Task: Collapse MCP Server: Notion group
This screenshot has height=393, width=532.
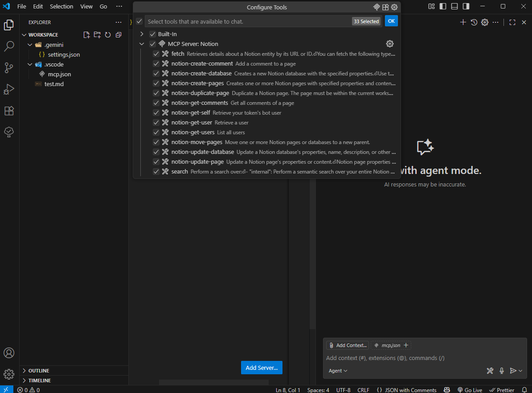Action: 142,44
